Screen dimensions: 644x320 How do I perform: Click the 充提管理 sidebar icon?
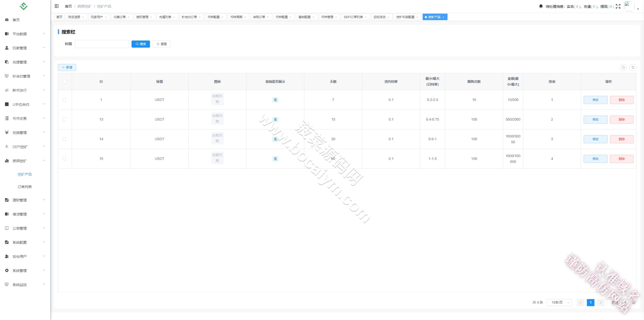(7, 62)
